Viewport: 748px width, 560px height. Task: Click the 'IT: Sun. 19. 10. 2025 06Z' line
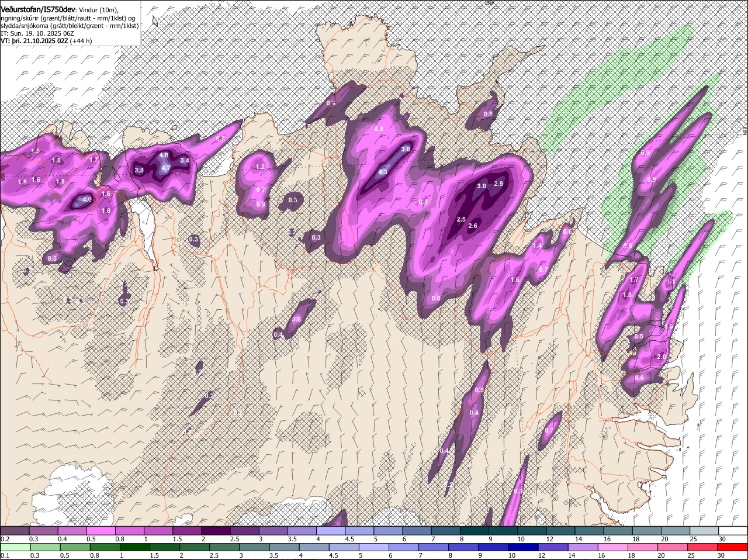(x=37, y=33)
